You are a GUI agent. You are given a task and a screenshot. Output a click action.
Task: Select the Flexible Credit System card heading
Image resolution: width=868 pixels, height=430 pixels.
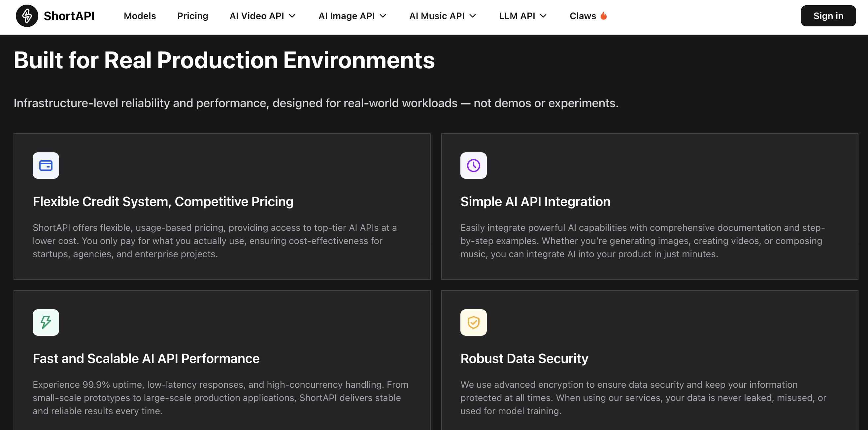[163, 201]
